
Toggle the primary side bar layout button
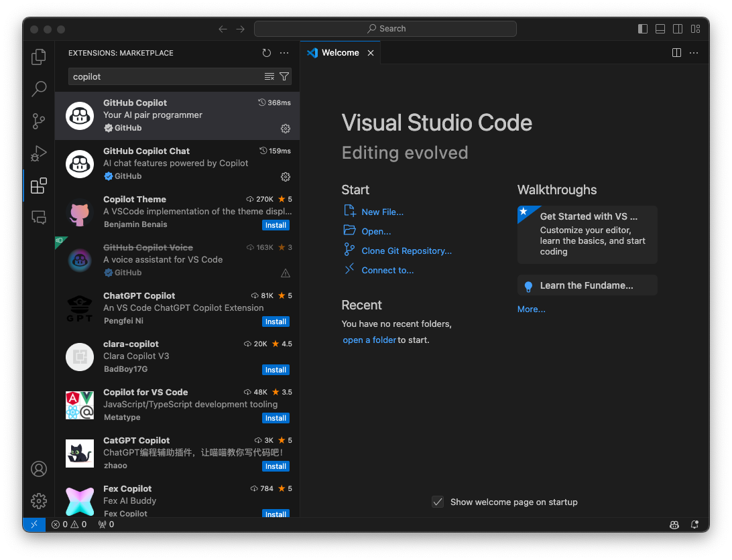[643, 29]
